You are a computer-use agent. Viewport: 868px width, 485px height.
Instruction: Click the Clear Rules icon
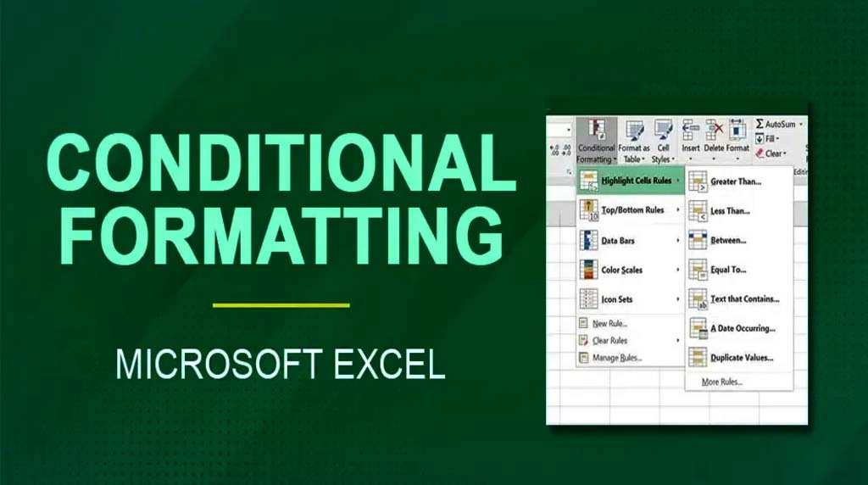[x=583, y=341]
